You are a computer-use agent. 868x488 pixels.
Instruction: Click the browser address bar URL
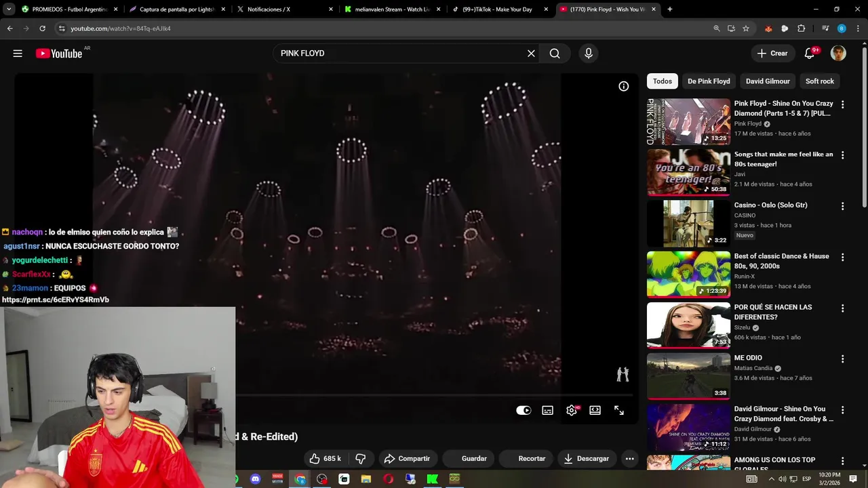tap(121, 28)
